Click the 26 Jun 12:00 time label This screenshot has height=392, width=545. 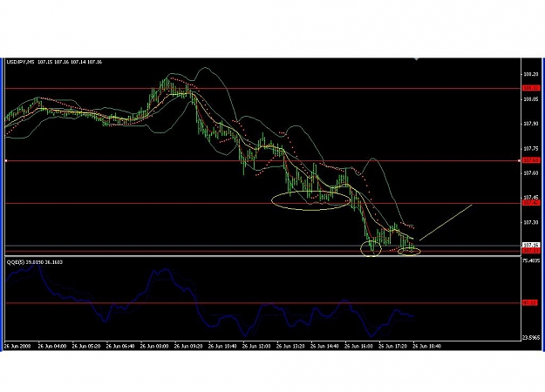[x=256, y=347]
